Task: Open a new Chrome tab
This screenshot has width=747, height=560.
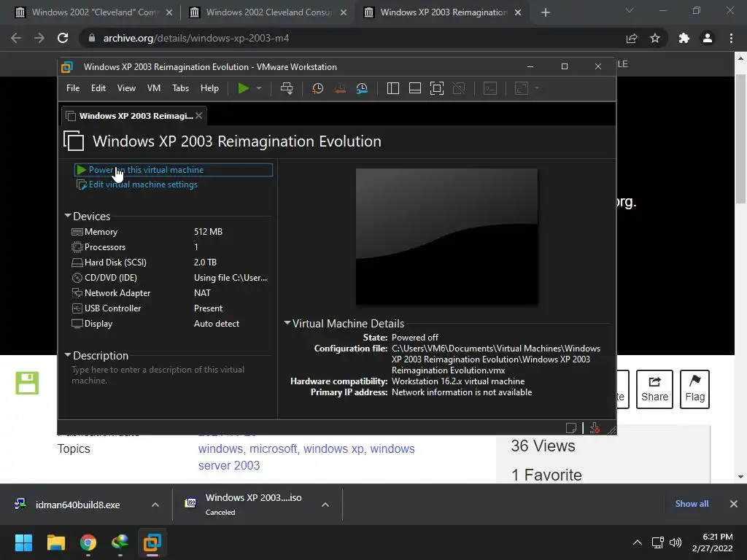Action: click(546, 12)
